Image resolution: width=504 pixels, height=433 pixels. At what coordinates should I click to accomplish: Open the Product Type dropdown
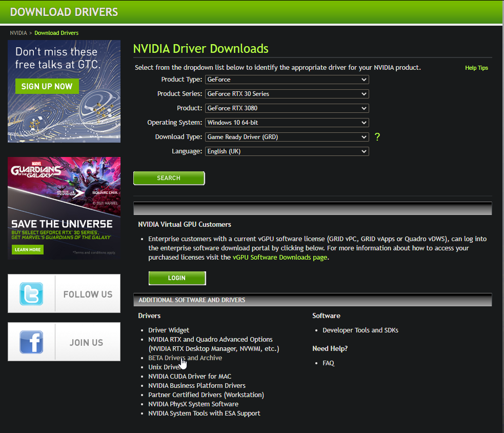[287, 80]
